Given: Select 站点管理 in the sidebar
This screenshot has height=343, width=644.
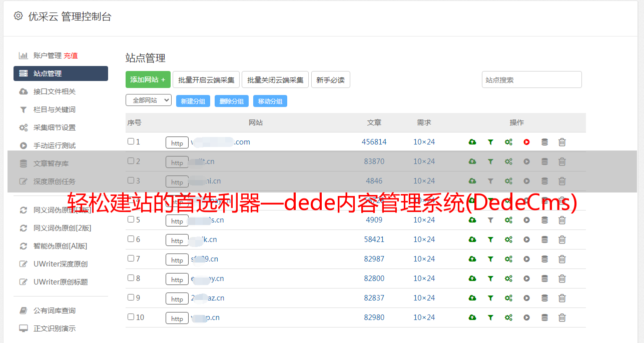Looking at the screenshot, I should pos(61,73).
